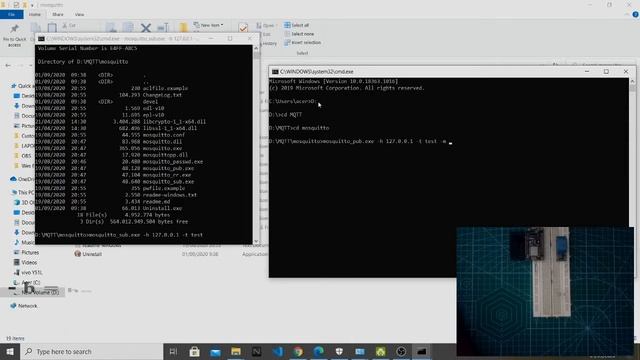640x360 pixels.
Task: Open Microsoft Store from taskbar
Action: tap(194, 351)
